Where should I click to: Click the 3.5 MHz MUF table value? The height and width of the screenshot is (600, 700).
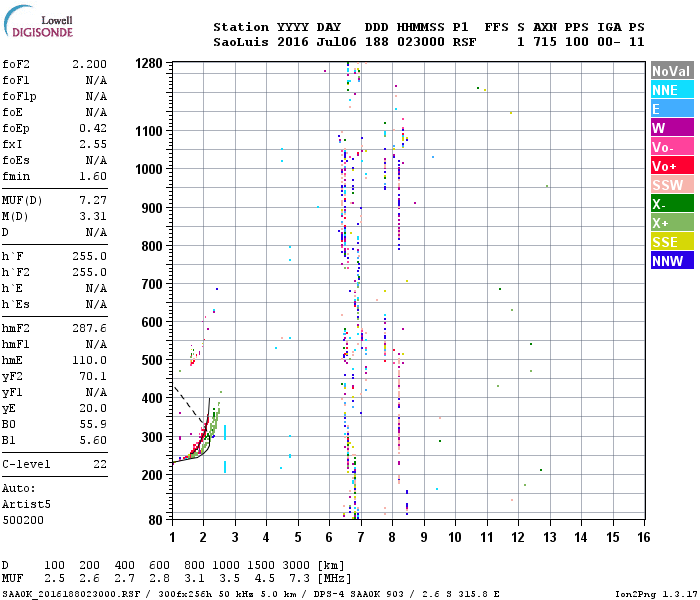pos(229,579)
